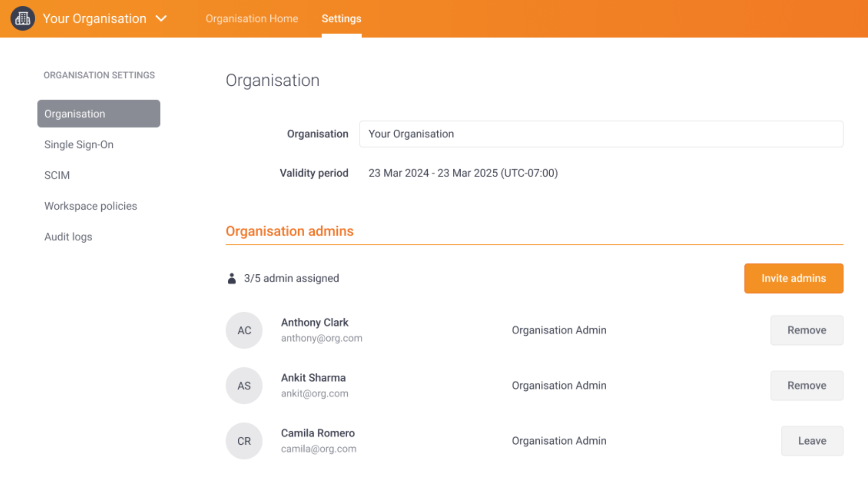
Task: Select Organisation in the settings sidebar
Action: (75, 113)
